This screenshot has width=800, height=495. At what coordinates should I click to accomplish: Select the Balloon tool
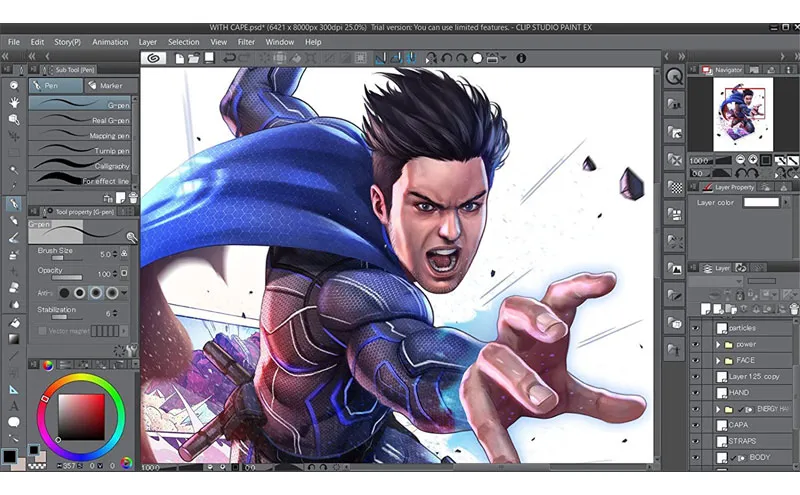(14, 422)
